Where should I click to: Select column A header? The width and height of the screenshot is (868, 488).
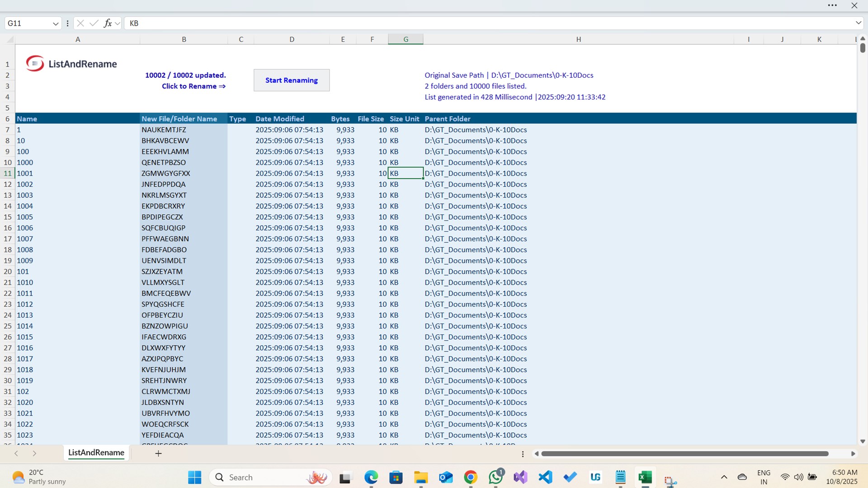(x=78, y=40)
